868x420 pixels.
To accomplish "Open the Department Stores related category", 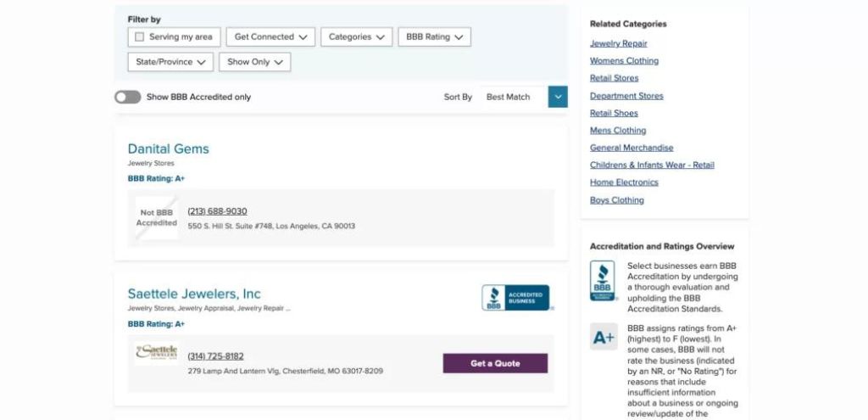I will [x=626, y=96].
